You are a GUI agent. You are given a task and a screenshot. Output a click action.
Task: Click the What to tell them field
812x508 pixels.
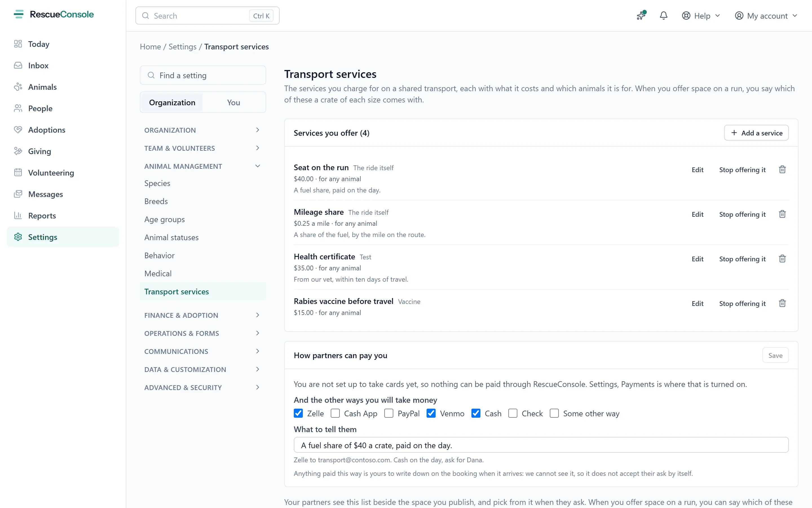541,445
